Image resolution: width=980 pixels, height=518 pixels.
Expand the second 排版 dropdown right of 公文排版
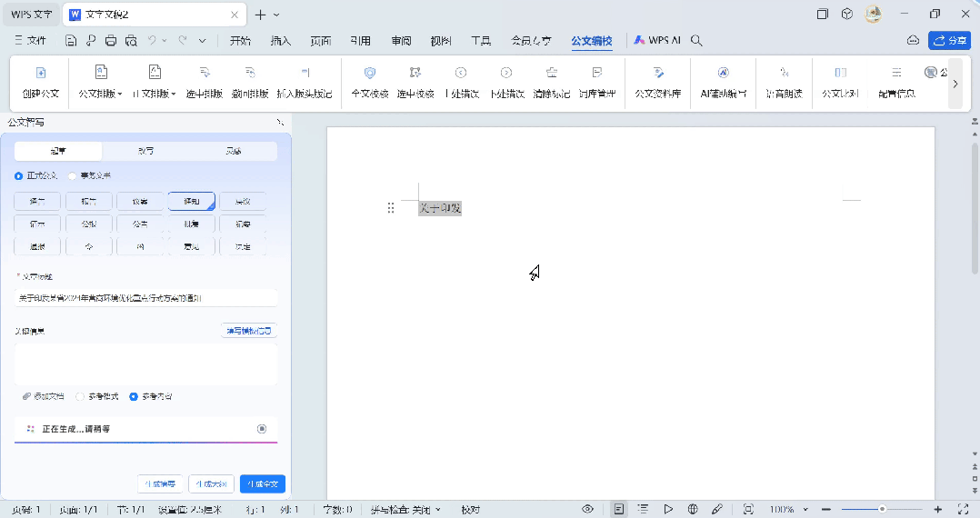[173, 95]
